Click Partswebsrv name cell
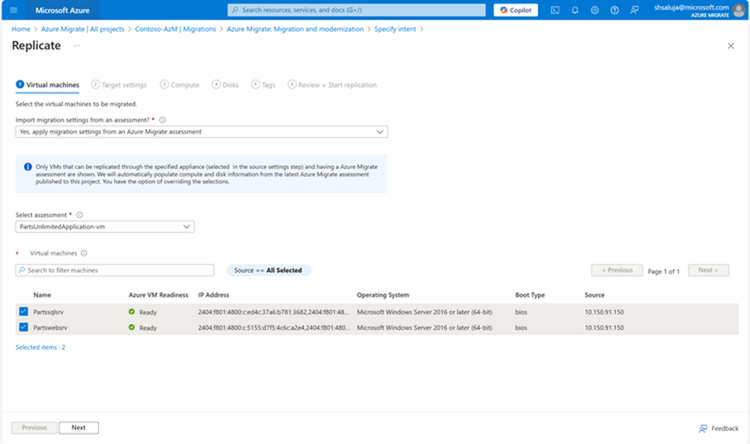Image resolution: width=750 pixels, height=444 pixels. pyautogui.click(x=50, y=328)
